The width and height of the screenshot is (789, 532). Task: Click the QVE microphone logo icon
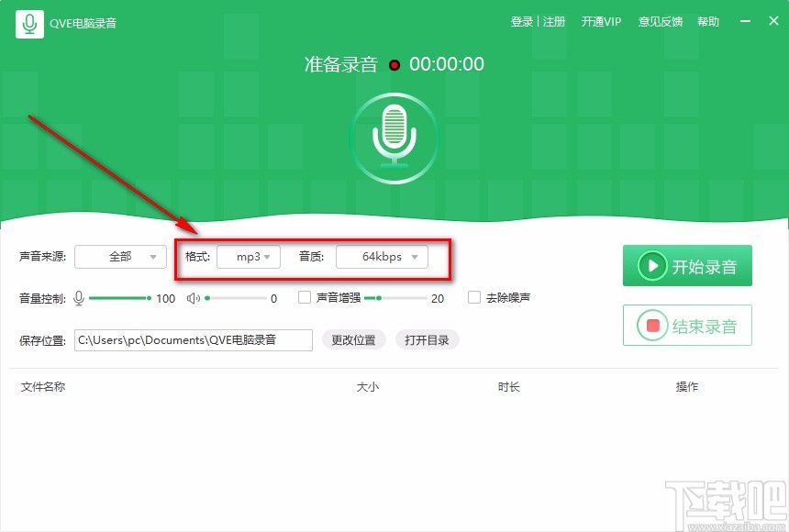28,22
